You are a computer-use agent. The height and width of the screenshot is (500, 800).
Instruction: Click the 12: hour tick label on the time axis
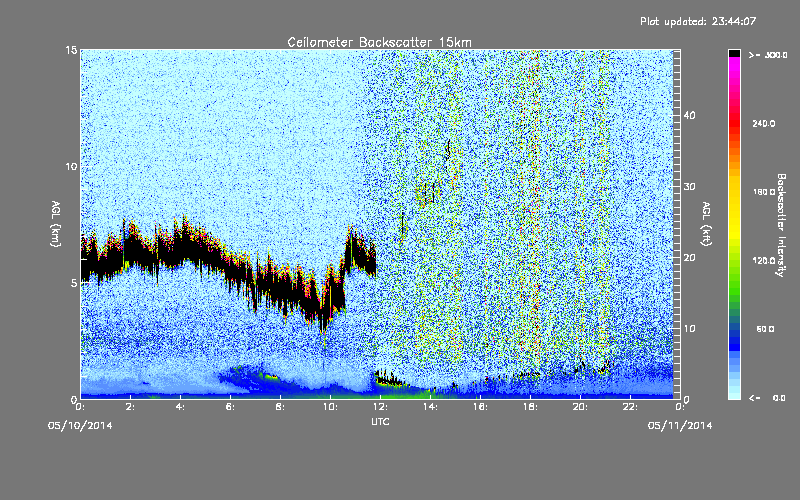(x=380, y=407)
